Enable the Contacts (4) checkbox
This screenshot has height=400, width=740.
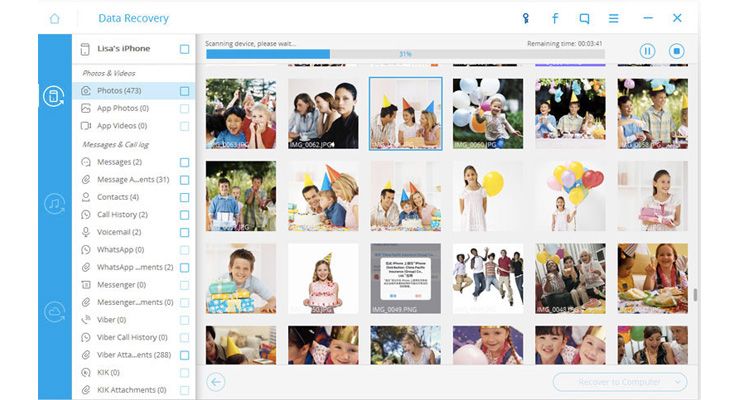click(x=184, y=197)
